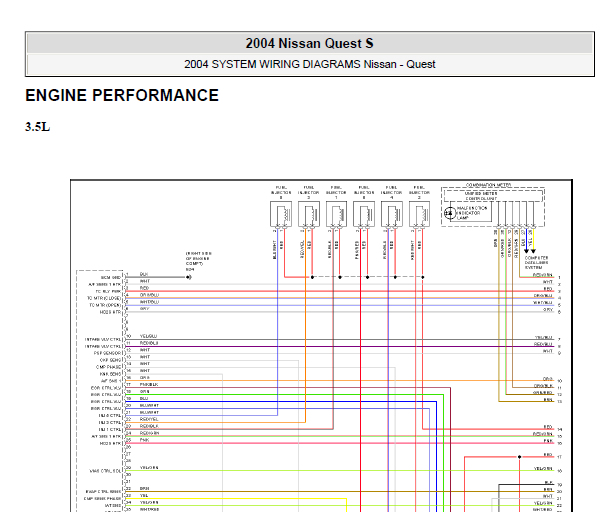Click the "BRN" wire color at pin 32

(145, 488)
